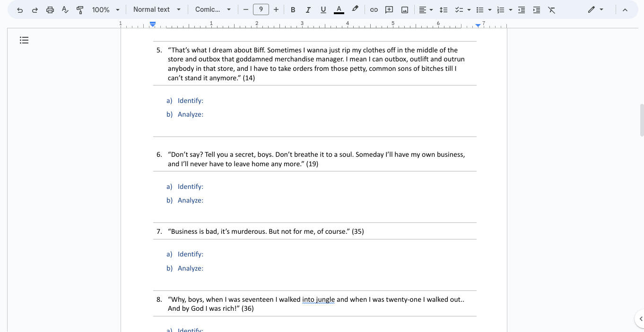Increase font size with plus button
The height and width of the screenshot is (332, 644).
pos(276,9)
